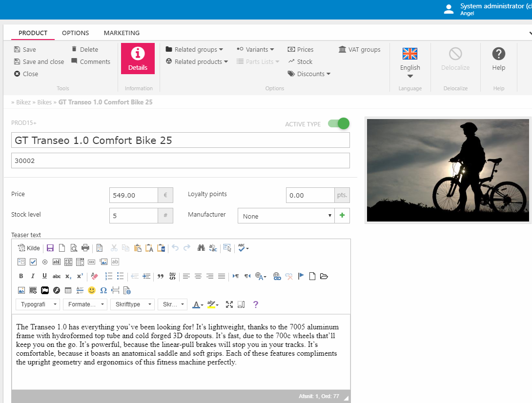This screenshot has width=532, height=403.
Task: Click the print icon in editor toolbar
Action: click(x=85, y=248)
